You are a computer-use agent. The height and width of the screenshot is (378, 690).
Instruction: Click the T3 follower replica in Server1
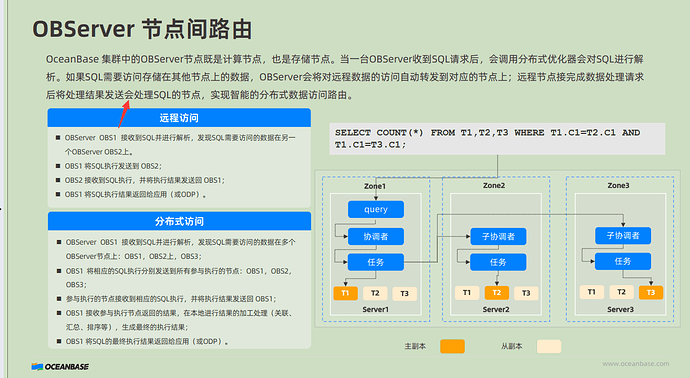(404, 293)
